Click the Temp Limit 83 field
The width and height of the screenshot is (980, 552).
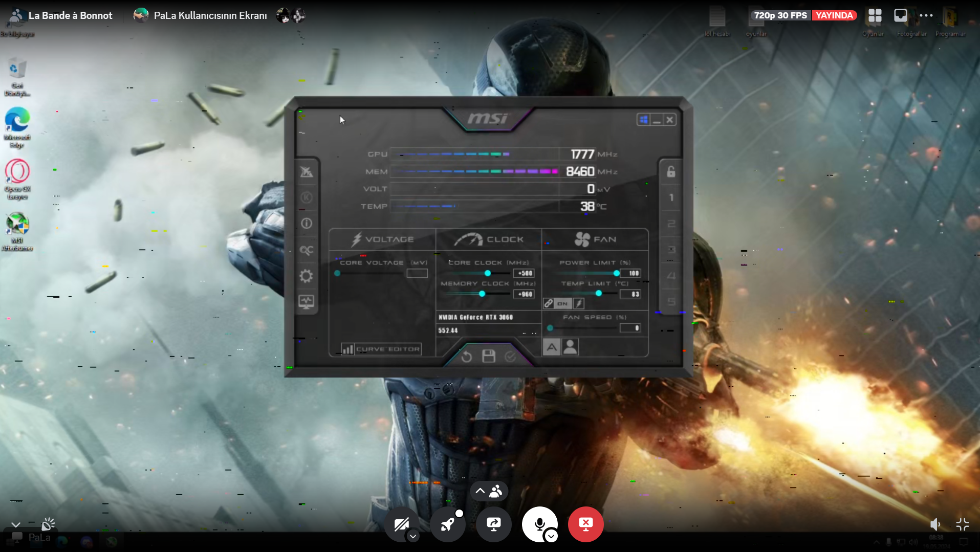click(x=630, y=294)
